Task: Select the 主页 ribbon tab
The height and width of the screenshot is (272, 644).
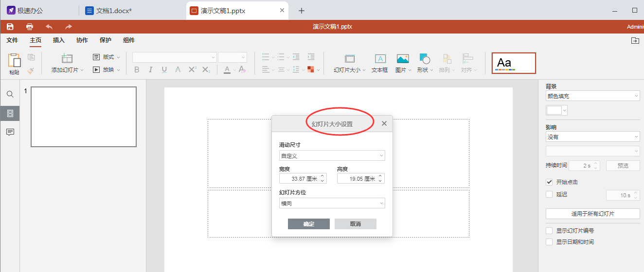Action: coord(36,40)
